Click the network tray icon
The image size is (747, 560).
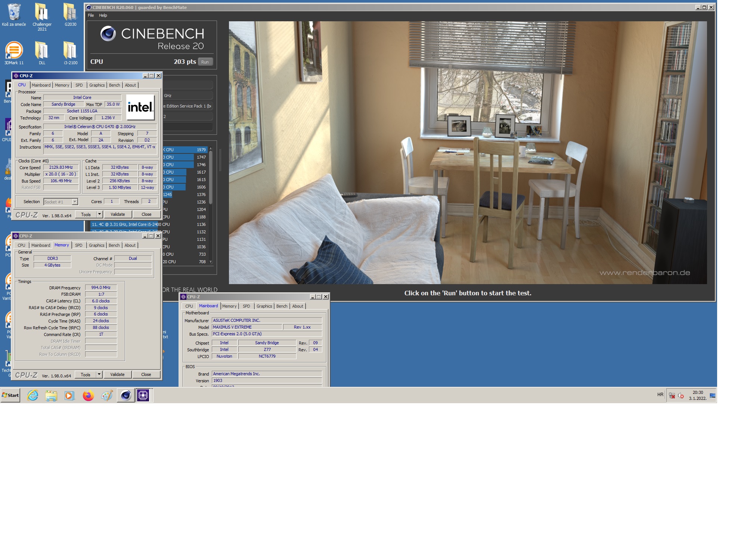(672, 396)
